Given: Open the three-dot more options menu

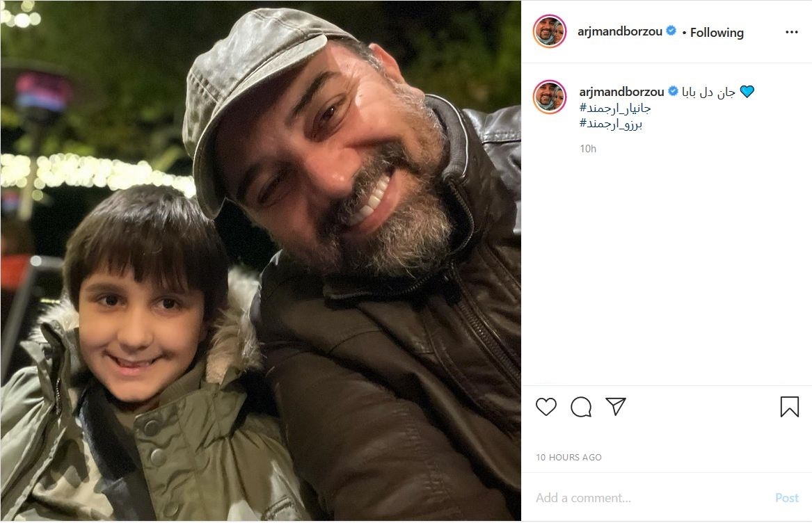Looking at the screenshot, I should coord(792,32).
